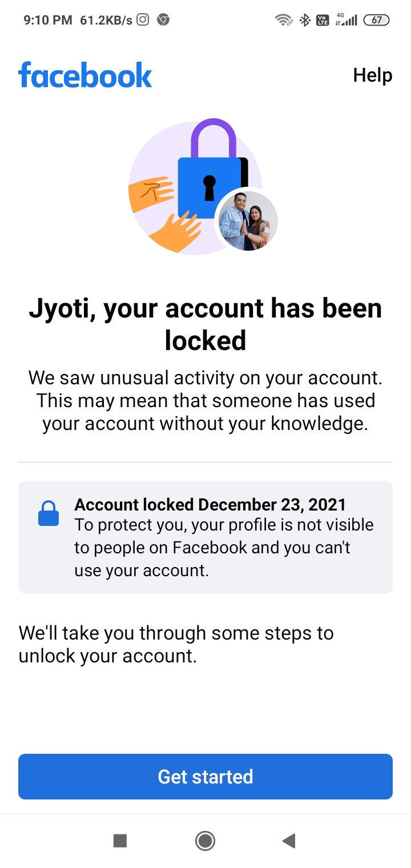Tap the Wi-Fi status icon

click(x=283, y=20)
